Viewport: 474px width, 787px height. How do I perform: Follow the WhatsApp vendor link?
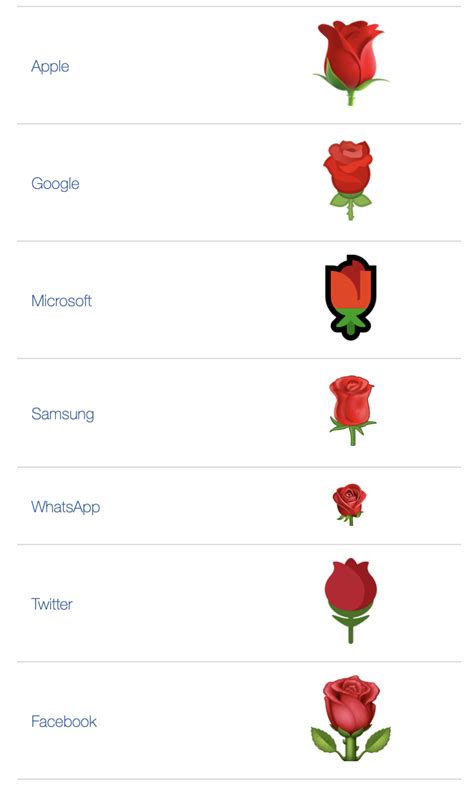[66, 507]
